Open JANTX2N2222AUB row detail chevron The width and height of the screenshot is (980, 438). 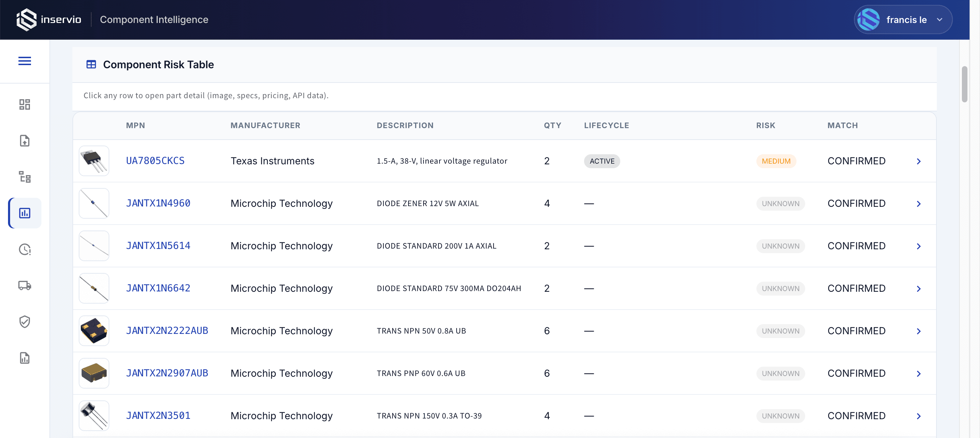(919, 331)
